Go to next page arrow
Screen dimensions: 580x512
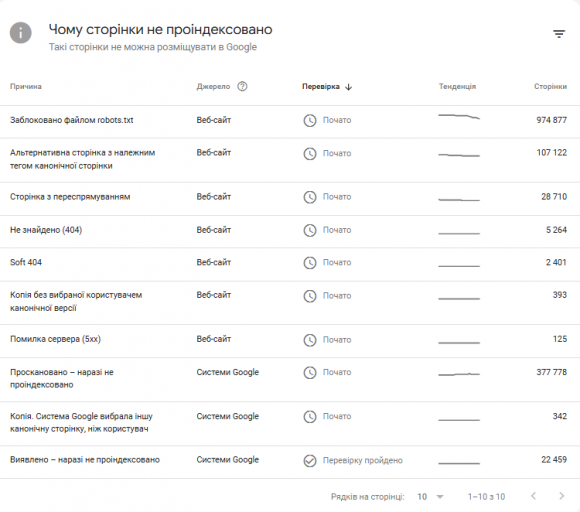tap(562, 496)
